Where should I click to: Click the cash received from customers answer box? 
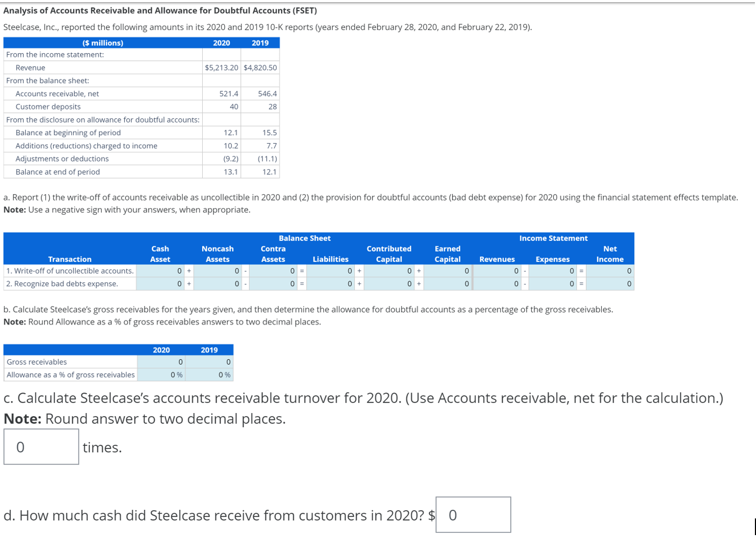(473, 515)
